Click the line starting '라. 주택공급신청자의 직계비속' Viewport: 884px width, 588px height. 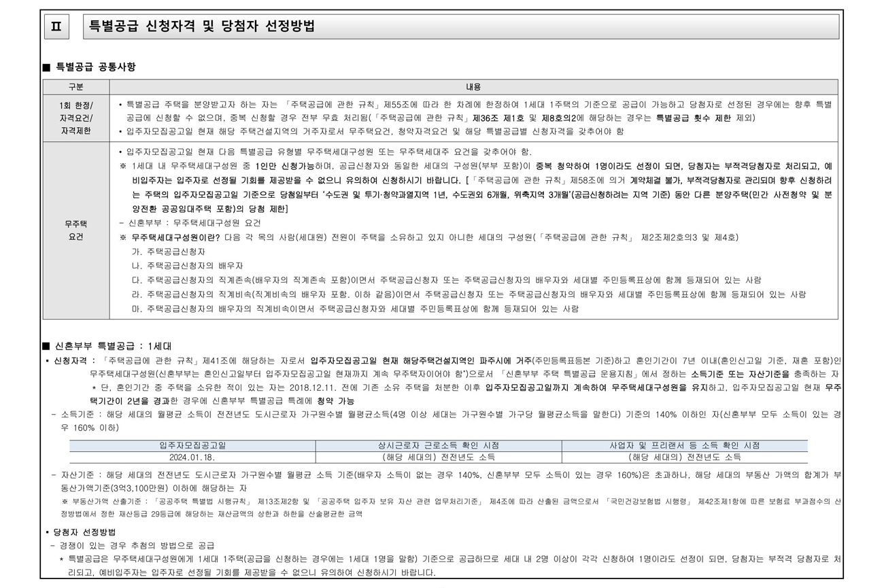[469, 294]
